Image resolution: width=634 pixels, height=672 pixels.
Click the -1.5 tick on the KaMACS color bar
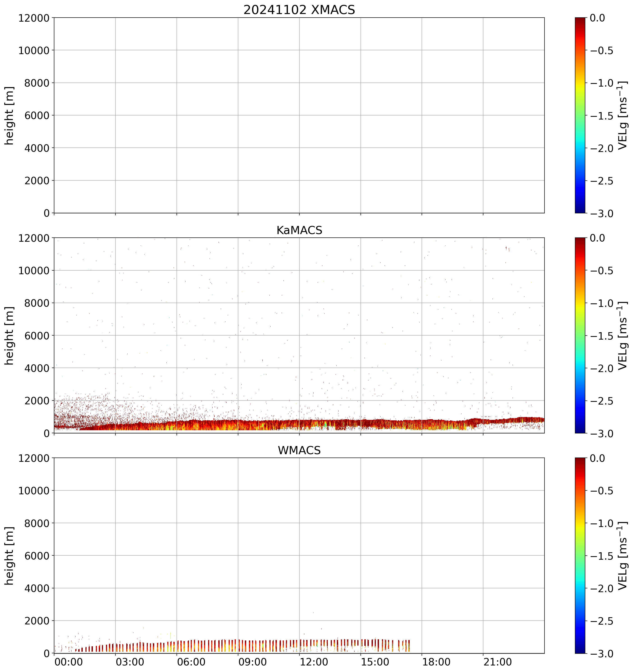[x=602, y=336]
